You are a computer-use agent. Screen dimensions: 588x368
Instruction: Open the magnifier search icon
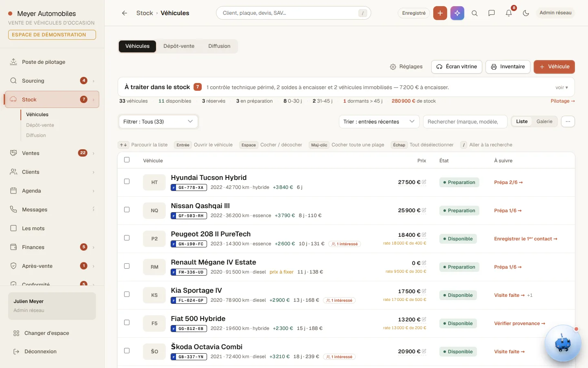point(474,13)
